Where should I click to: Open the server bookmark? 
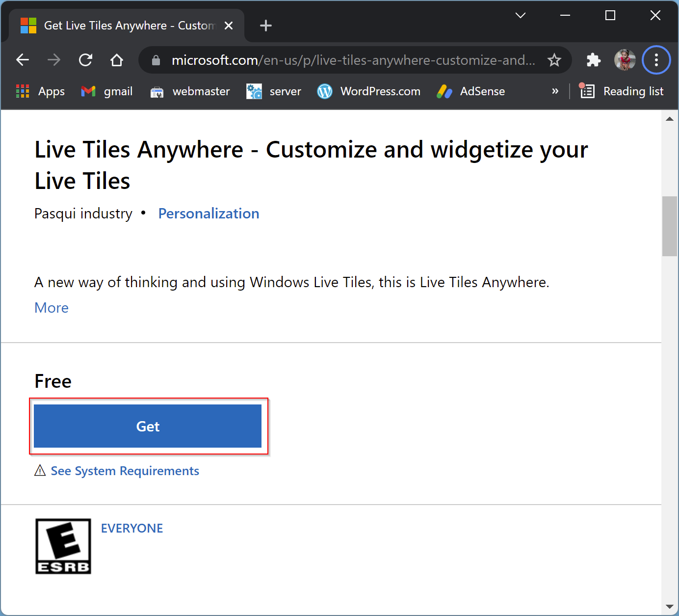274,91
